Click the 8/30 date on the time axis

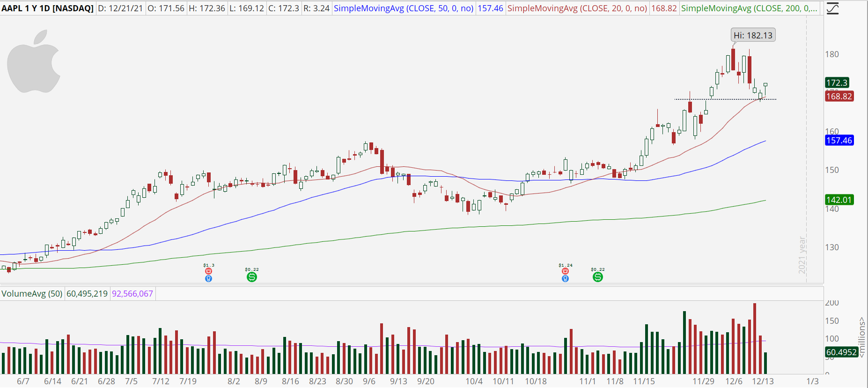pyautogui.click(x=345, y=381)
